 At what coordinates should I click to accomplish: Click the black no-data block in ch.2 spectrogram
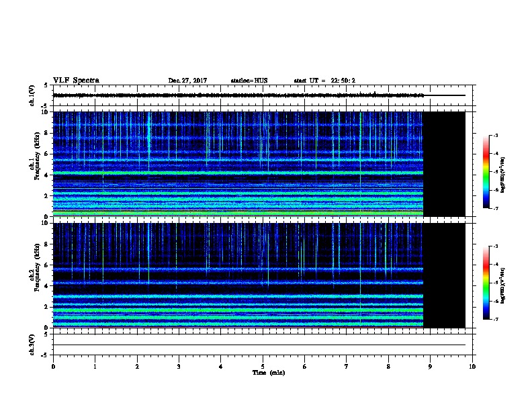coord(444,275)
